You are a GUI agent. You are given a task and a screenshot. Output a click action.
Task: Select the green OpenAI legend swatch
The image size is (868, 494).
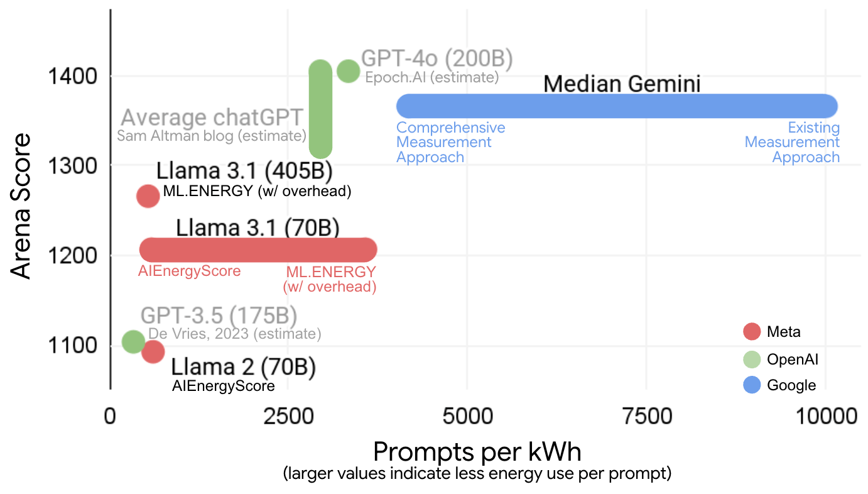752,359
